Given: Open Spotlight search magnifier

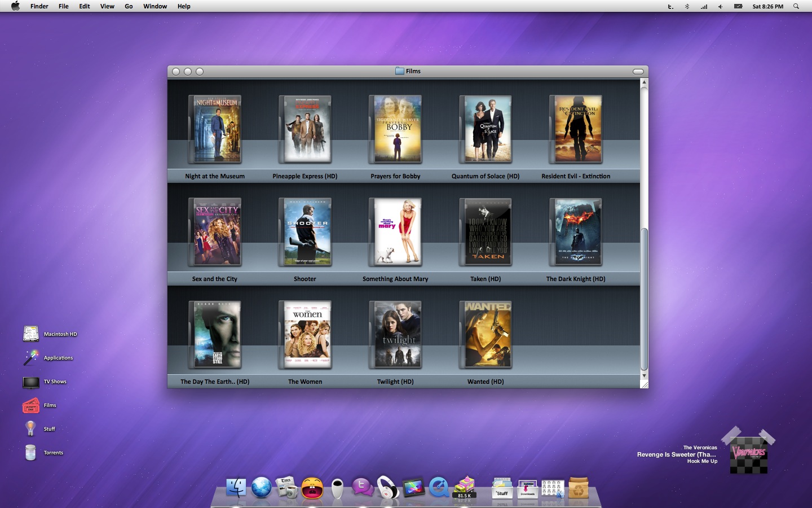Looking at the screenshot, I should point(796,6).
